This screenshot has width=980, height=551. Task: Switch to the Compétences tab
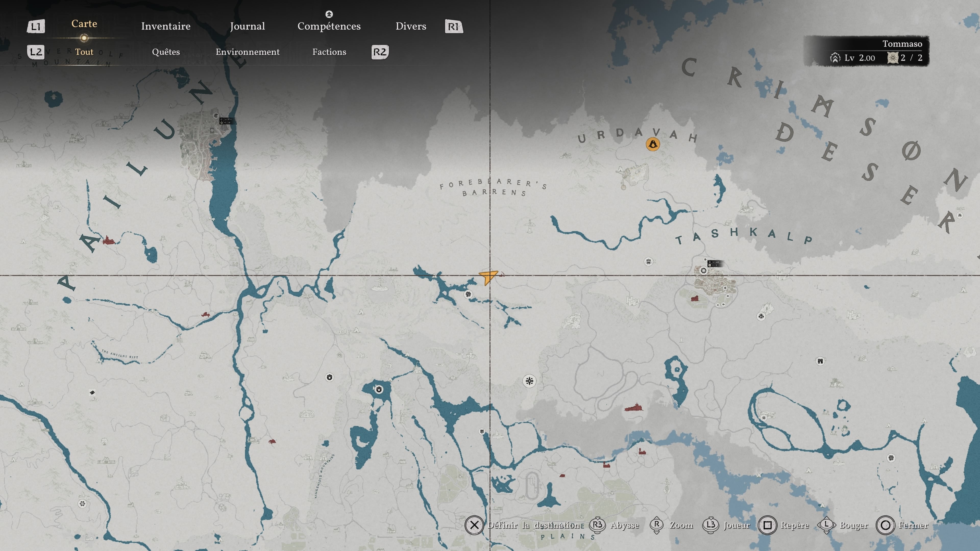point(329,26)
